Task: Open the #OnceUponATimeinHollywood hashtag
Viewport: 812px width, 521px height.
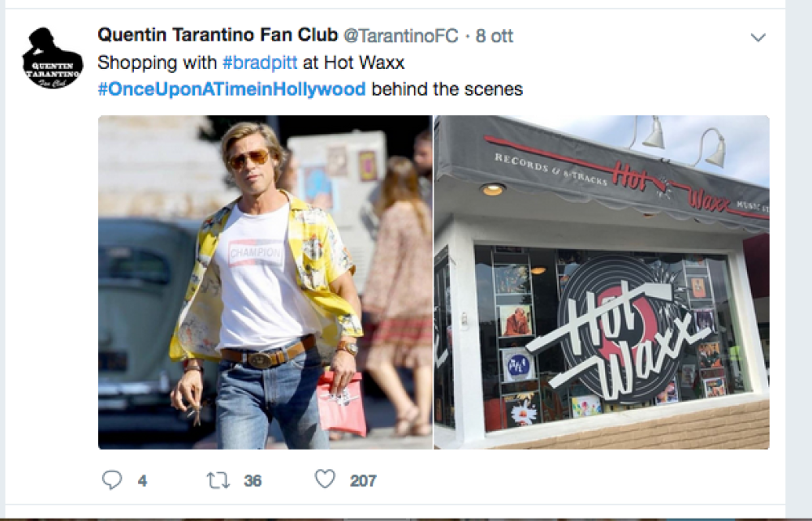Action: (x=232, y=89)
